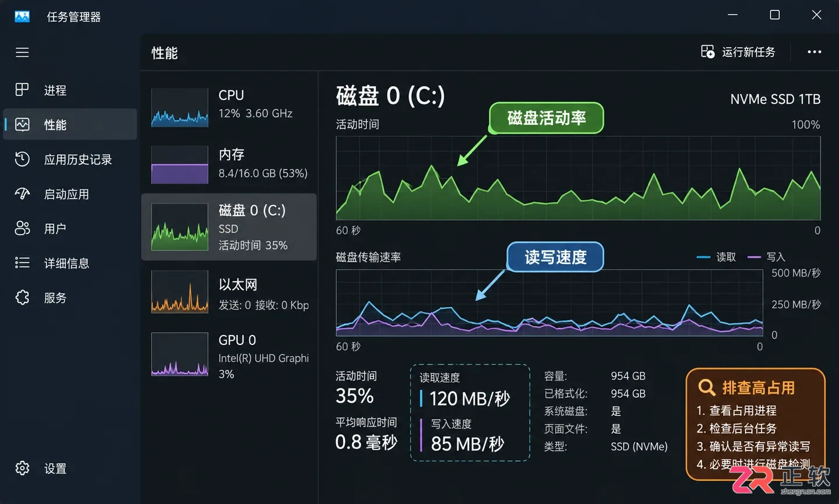Click the Intel(R) UHD Graphi text
Screen dimensions: 839x504
click(x=263, y=358)
